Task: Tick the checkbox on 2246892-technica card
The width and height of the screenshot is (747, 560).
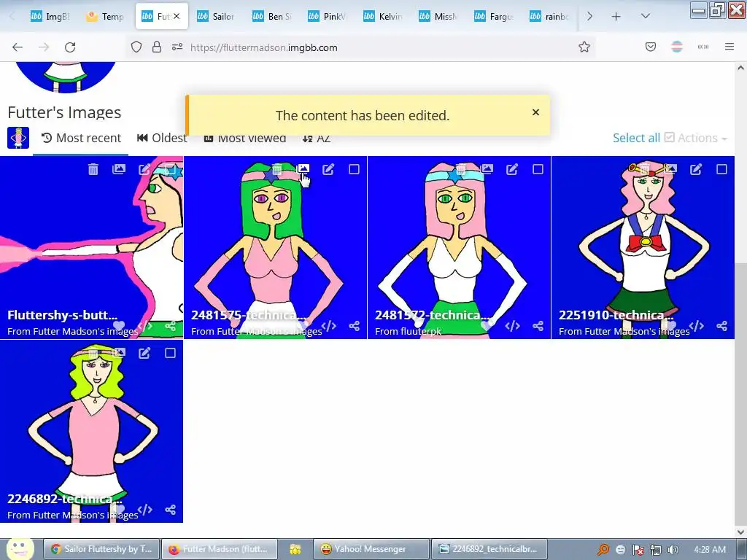Action: 170,353
